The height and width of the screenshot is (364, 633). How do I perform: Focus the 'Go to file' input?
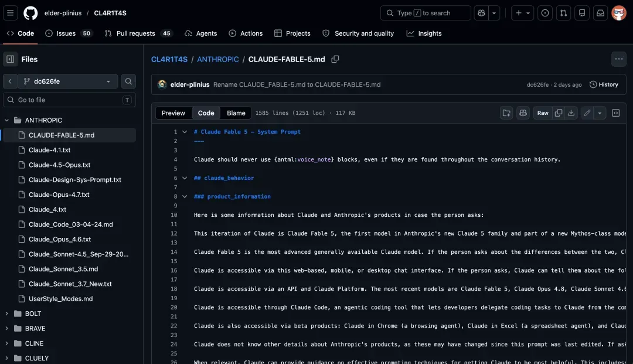69,100
